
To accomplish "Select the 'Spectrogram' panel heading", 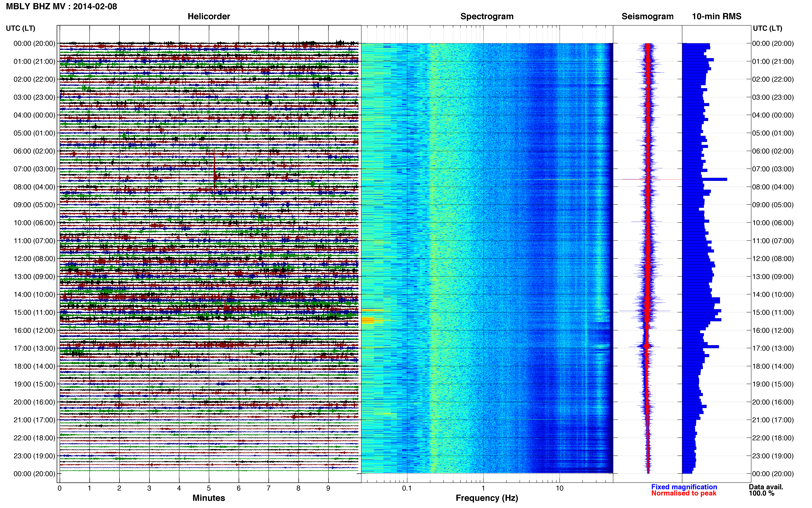I will 487,16.
